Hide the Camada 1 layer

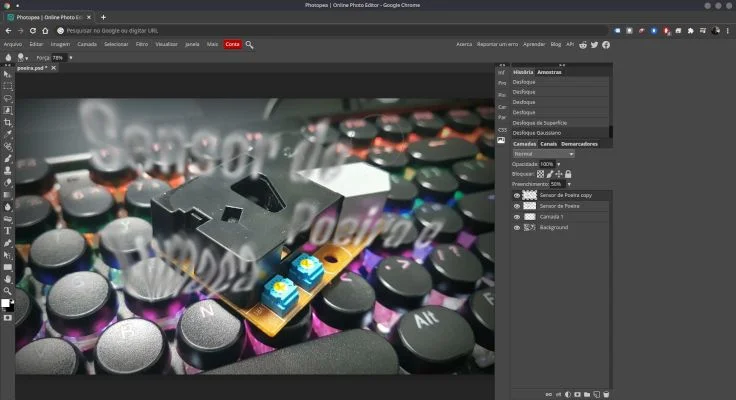(517, 217)
